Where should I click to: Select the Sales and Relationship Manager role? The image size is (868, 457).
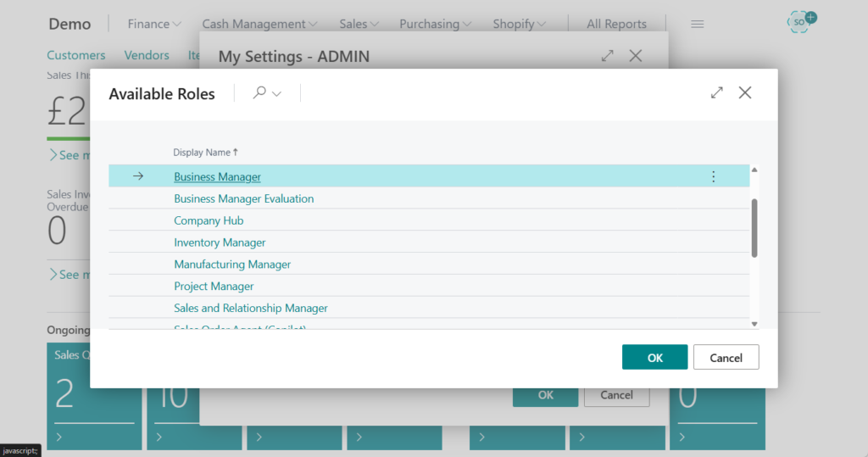(x=250, y=308)
